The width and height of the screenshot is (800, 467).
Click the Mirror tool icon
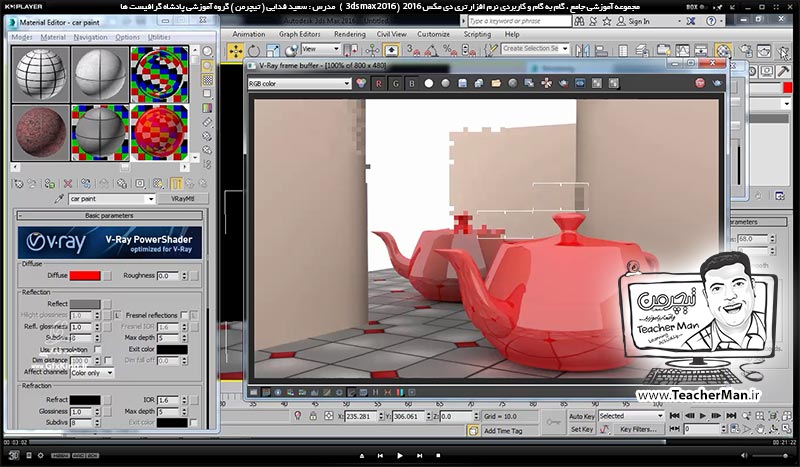click(582, 50)
